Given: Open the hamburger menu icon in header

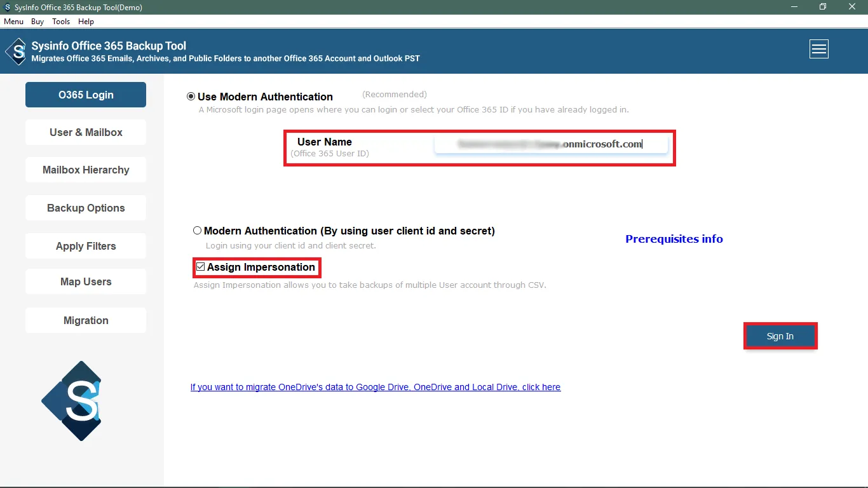Looking at the screenshot, I should [818, 49].
